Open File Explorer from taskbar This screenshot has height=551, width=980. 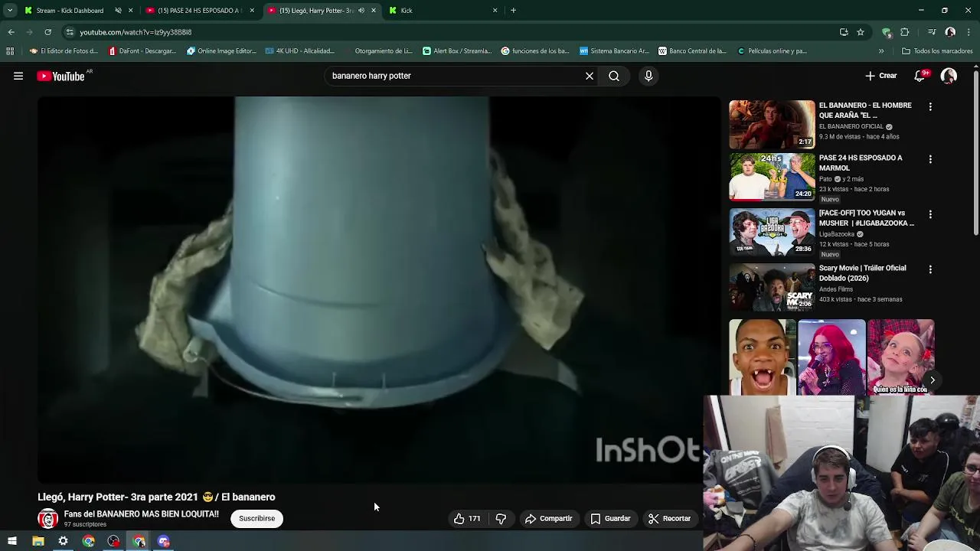(38, 541)
